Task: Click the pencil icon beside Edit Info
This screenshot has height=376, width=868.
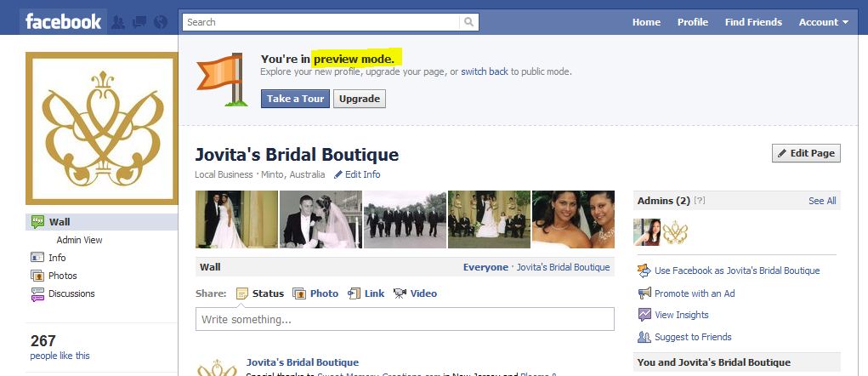Action: [338, 174]
